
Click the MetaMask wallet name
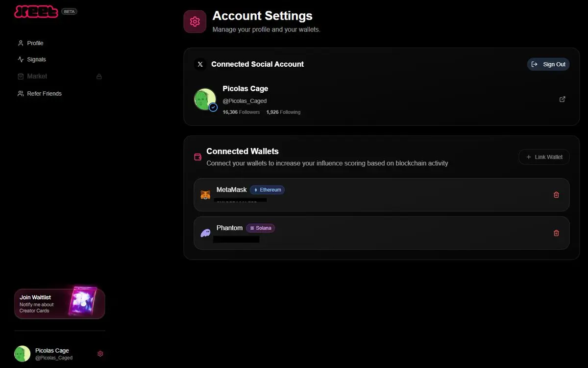pos(231,190)
